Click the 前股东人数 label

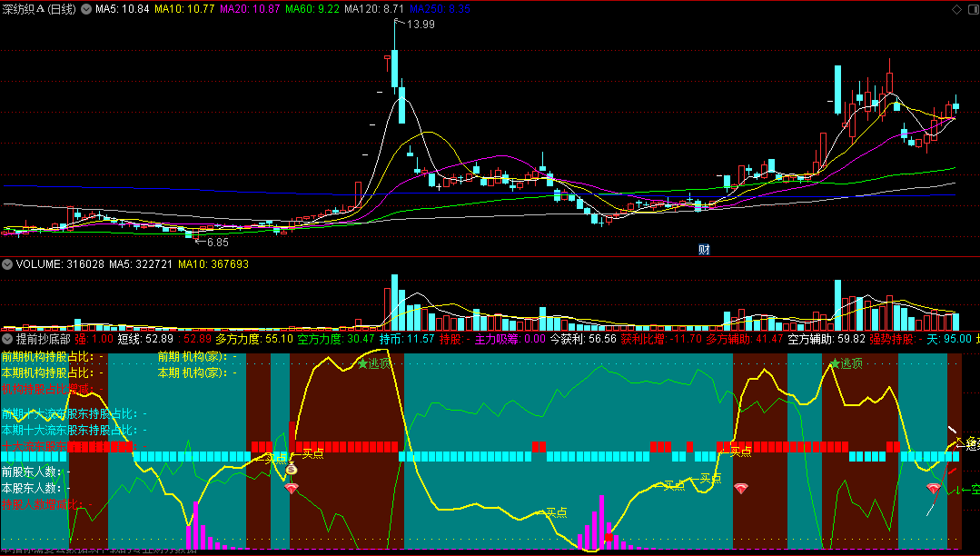click(x=31, y=472)
